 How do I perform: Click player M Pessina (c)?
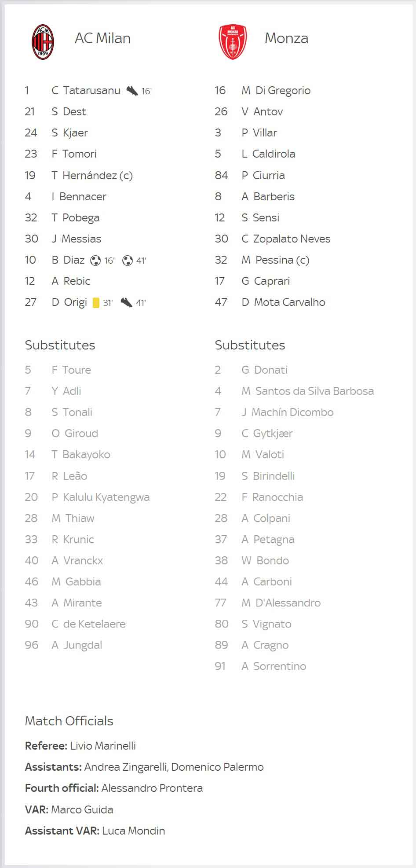275,260
